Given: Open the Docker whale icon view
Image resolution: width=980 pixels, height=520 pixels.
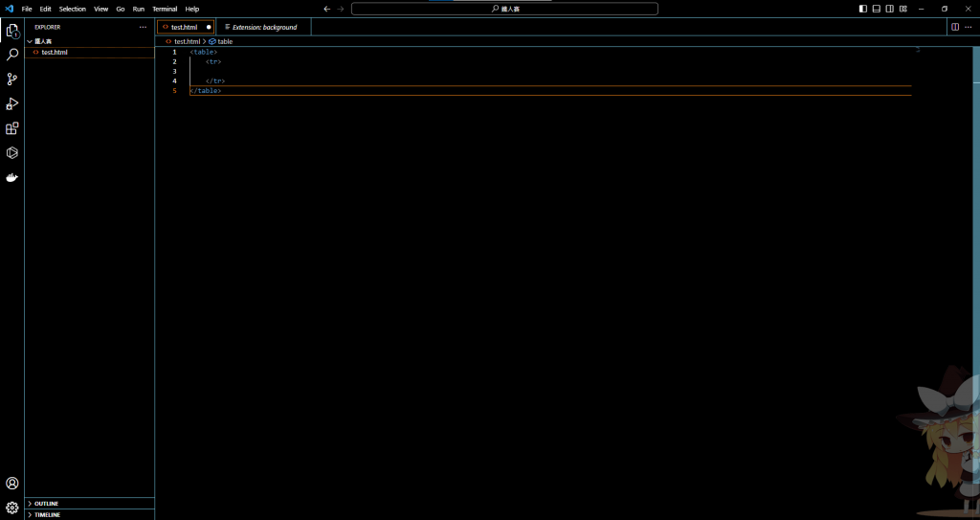Looking at the screenshot, I should point(11,178).
